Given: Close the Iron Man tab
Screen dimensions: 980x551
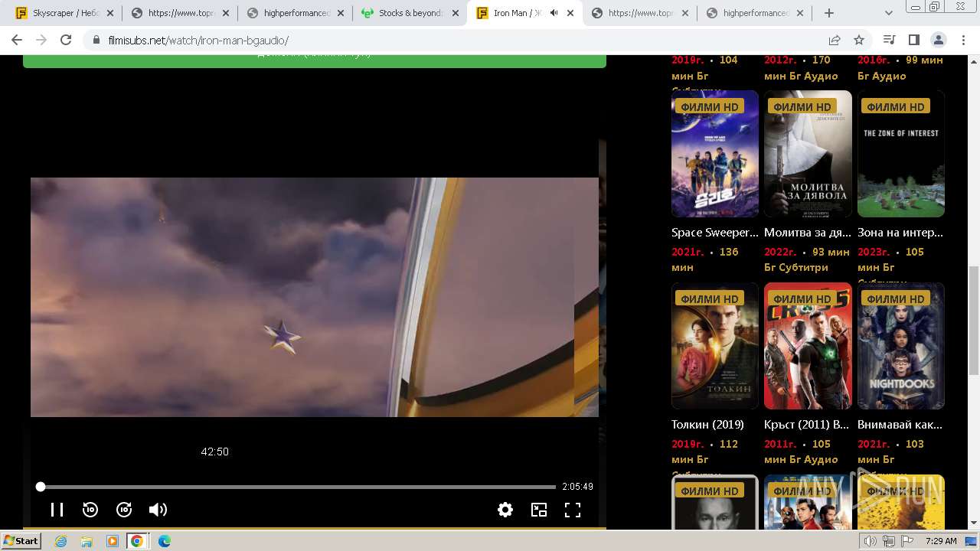Looking at the screenshot, I should [x=570, y=13].
